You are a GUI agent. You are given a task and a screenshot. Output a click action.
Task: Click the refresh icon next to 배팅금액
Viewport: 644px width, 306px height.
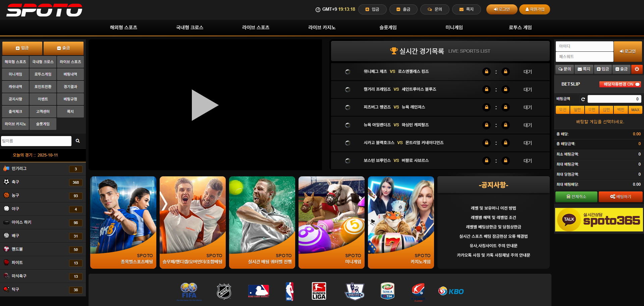point(583,99)
